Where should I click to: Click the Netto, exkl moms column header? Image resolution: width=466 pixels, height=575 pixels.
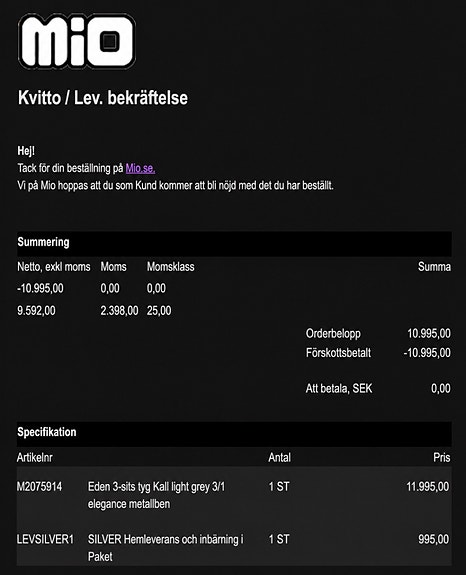coord(54,267)
